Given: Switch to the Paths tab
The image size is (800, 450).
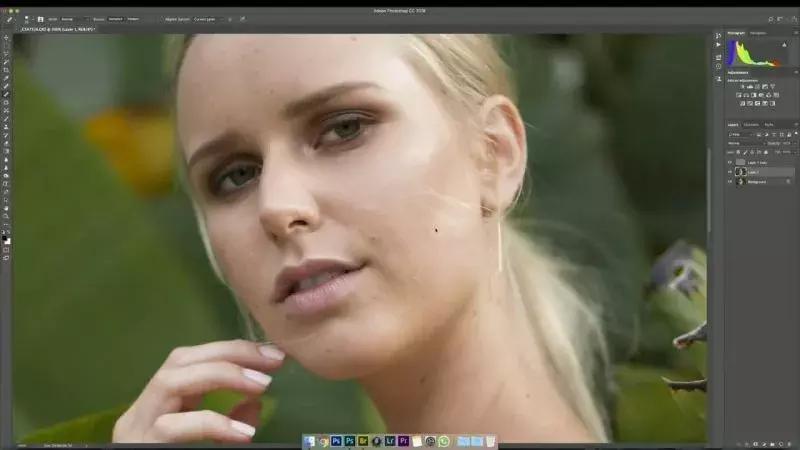Looking at the screenshot, I should [x=769, y=125].
